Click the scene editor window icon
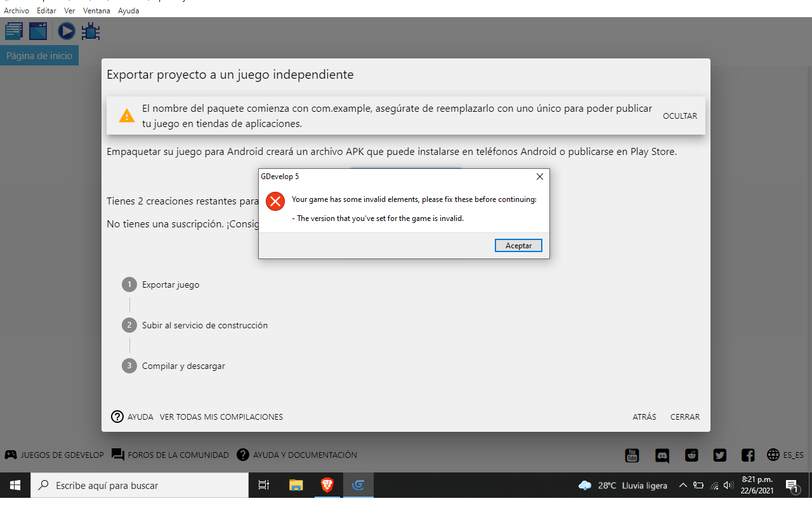Image resolution: width=812 pixels, height=508 pixels. coord(38,31)
